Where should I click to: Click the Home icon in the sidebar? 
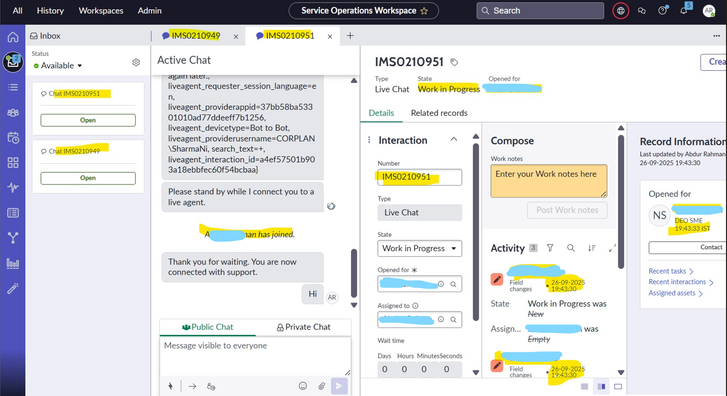click(13, 37)
